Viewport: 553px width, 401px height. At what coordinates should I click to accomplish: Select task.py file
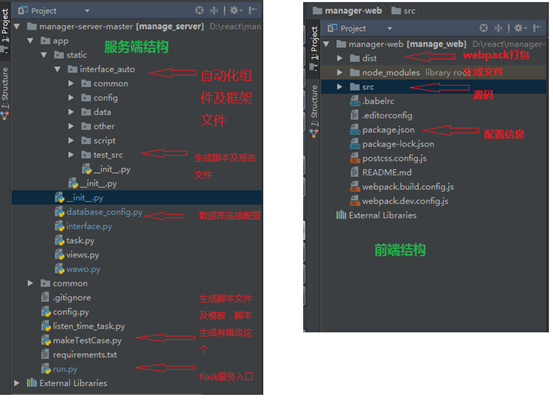coord(74,241)
